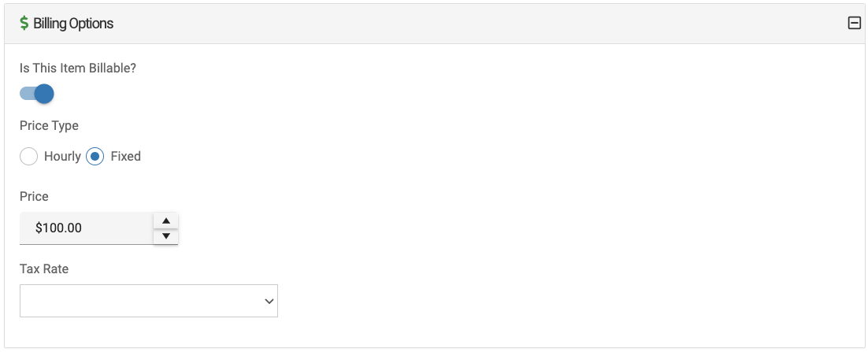This screenshot has width=868, height=352.
Task: Select the Hourly price type radio button
Action: click(29, 156)
